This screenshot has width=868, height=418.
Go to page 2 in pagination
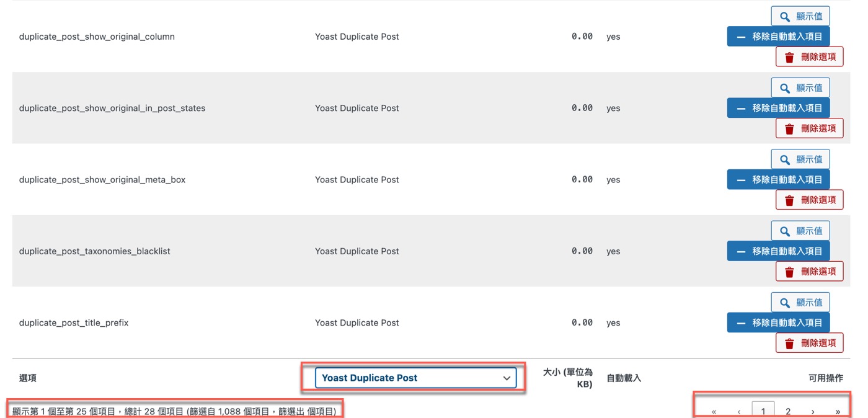(x=788, y=411)
